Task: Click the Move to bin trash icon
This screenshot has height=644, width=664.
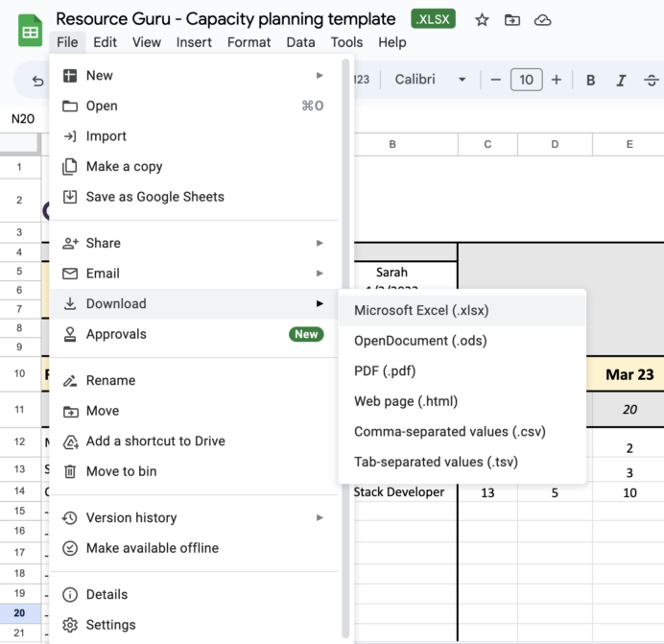Action: (x=70, y=471)
